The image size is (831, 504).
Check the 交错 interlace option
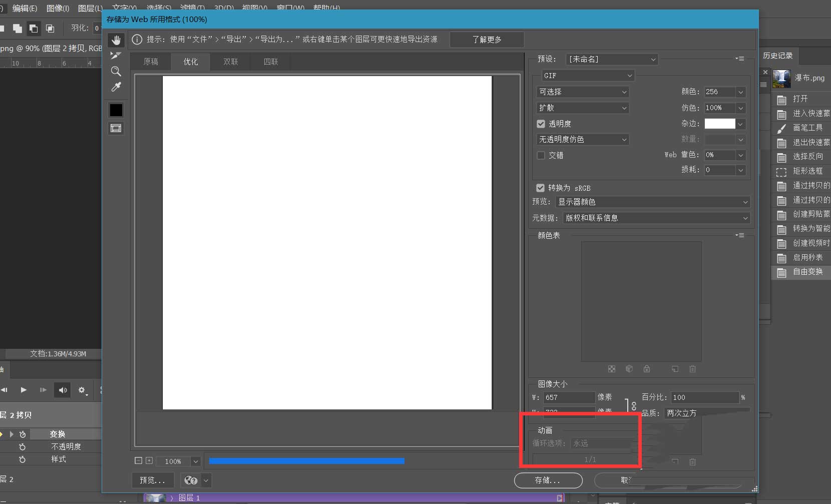[541, 155]
